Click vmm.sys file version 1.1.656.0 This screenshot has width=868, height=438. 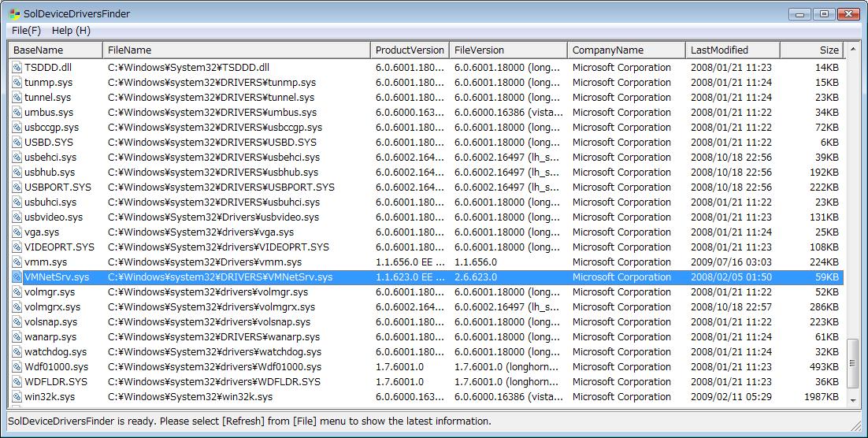tap(476, 262)
